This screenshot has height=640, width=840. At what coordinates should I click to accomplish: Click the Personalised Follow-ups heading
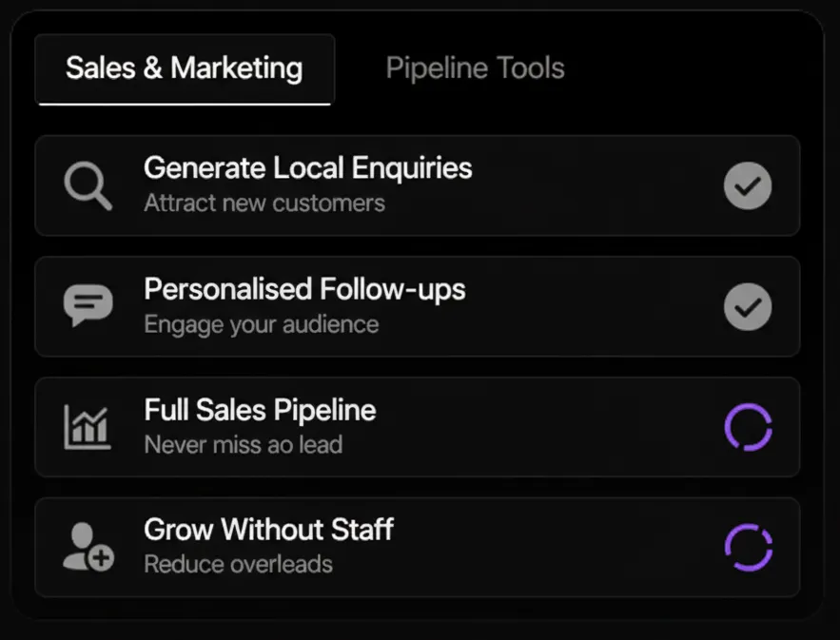coord(304,289)
